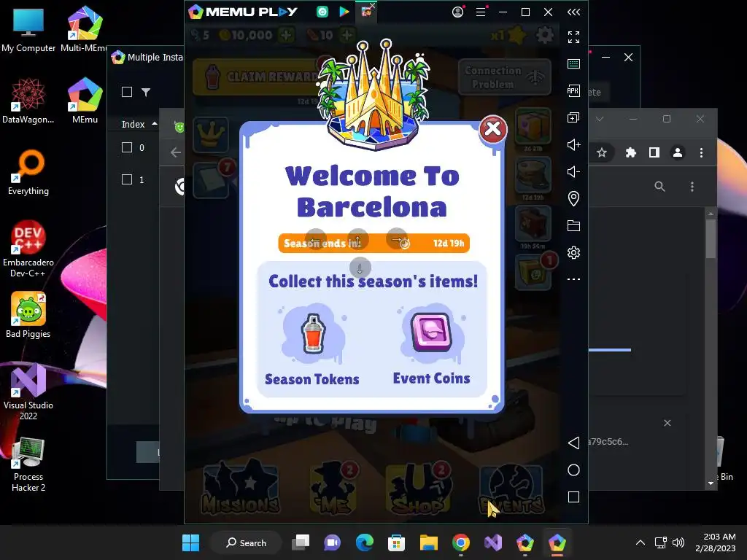Open Process Hacker 2 desktop icon

[28, 465]
